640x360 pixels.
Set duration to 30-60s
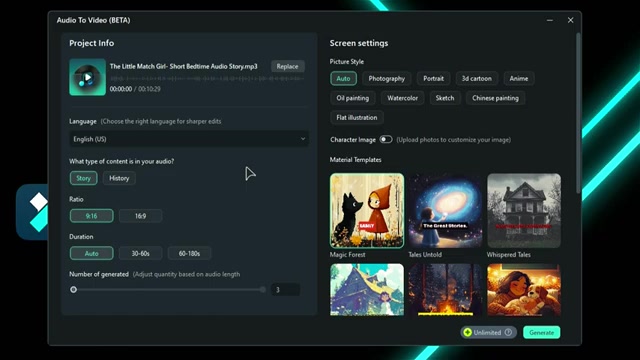click(140, 253)
